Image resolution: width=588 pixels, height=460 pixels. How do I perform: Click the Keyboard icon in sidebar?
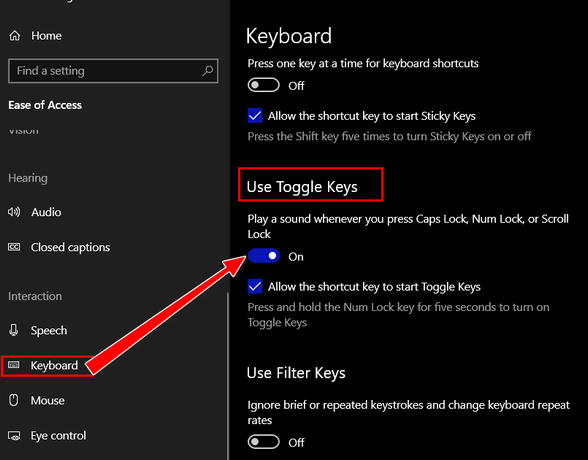(x=14, y=365)
